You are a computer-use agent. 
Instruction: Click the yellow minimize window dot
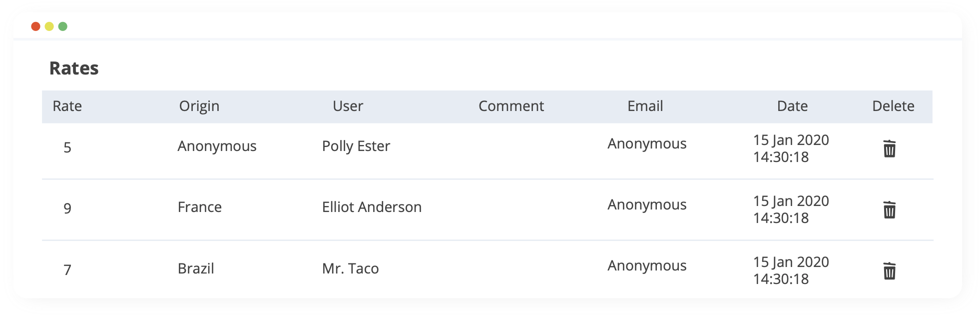(49, 26)
